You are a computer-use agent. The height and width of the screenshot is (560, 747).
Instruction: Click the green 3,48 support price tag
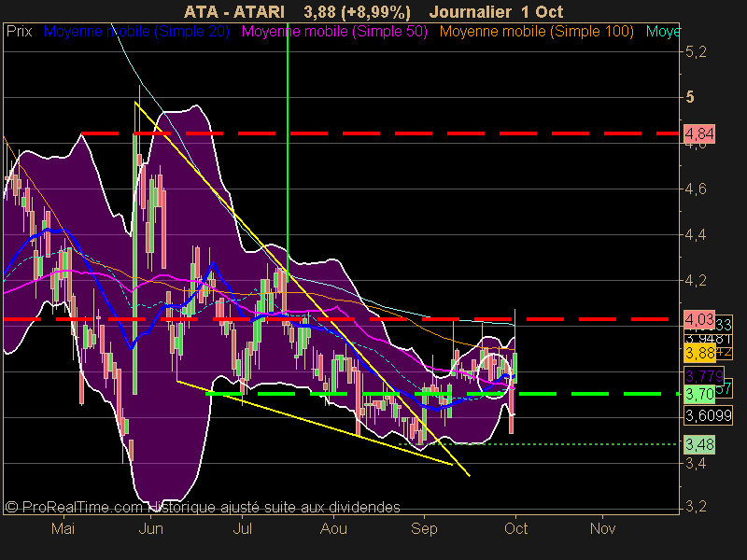pos(699,444)
